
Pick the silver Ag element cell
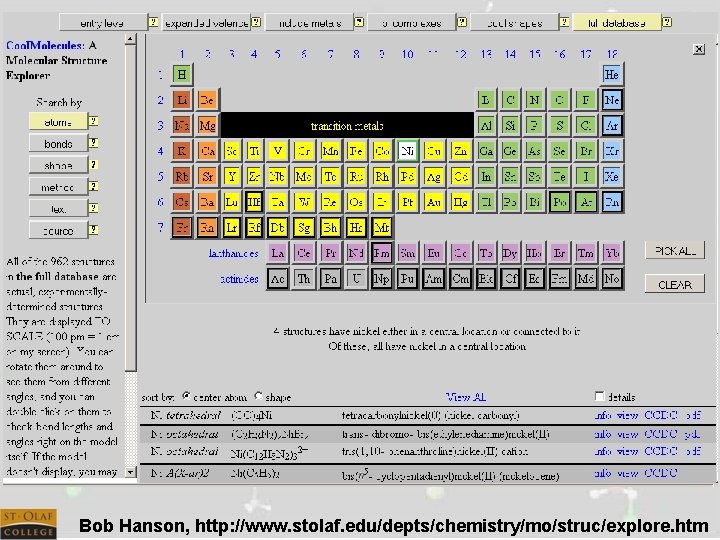point(433,176)
